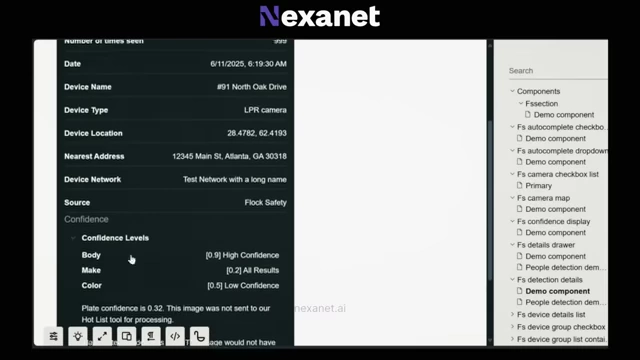This screenshot has height=360, width=640.
Task: Collapse Fs autocomplete dropdown node
Action: pyautogui.click(x=512, y=151)
